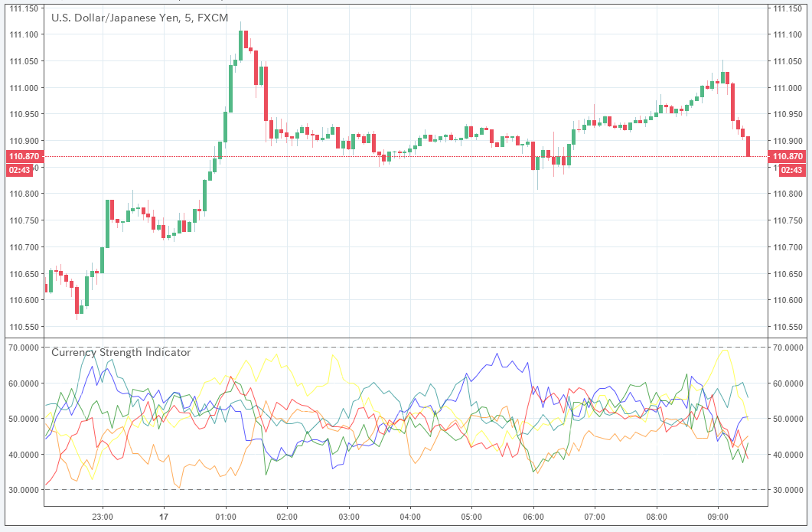The image size is (812, 532).
Task: Click 70.0000 on the right indicator axis
Action: point(788,348)
